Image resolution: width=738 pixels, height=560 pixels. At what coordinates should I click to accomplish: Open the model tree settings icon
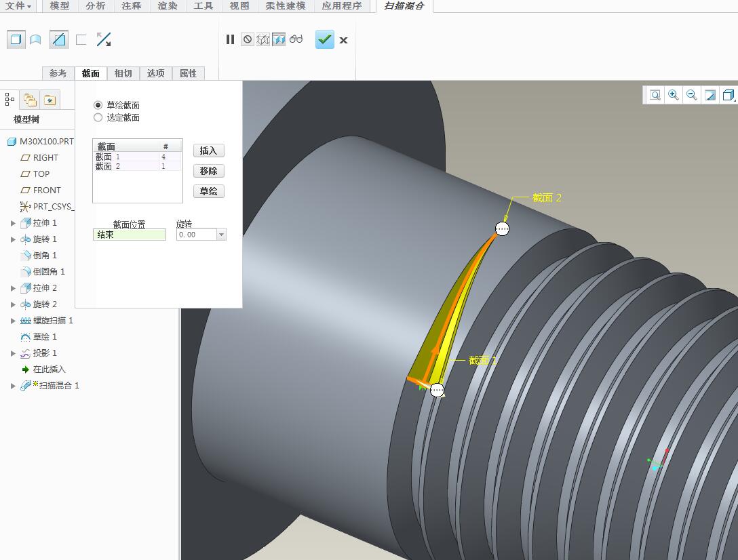pos(10,99)
